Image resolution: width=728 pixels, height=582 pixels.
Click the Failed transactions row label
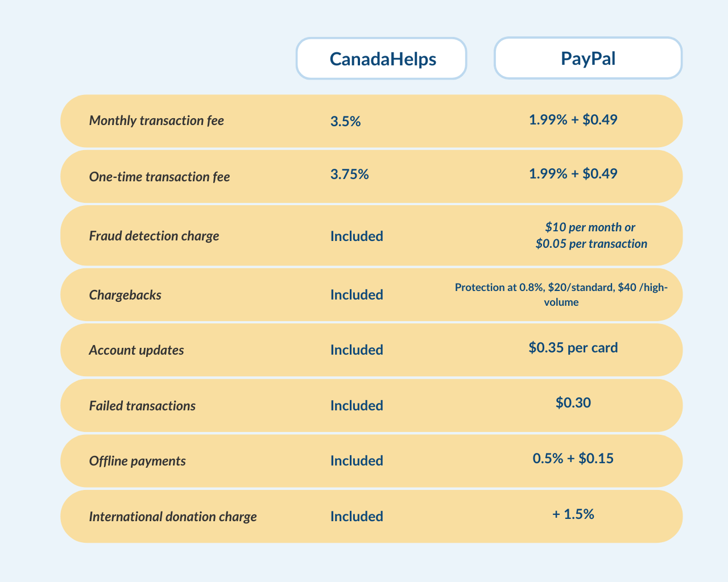(142, 406)
